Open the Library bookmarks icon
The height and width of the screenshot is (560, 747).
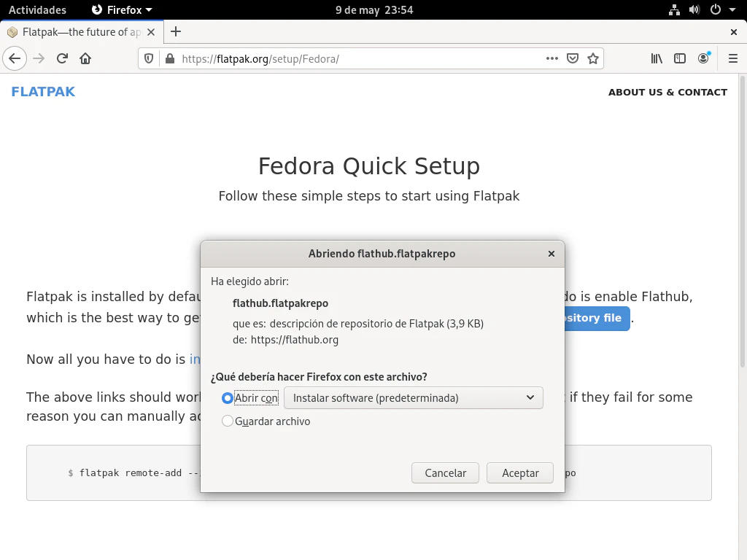pos(657,58)
